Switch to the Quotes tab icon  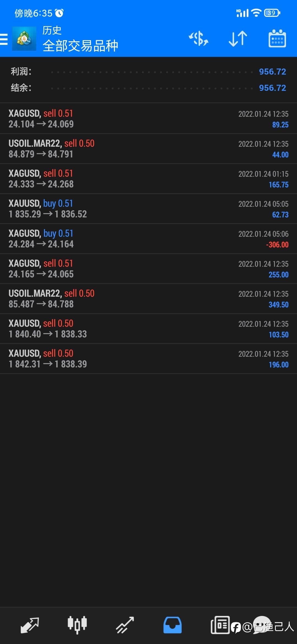click(x=30, y=625)
